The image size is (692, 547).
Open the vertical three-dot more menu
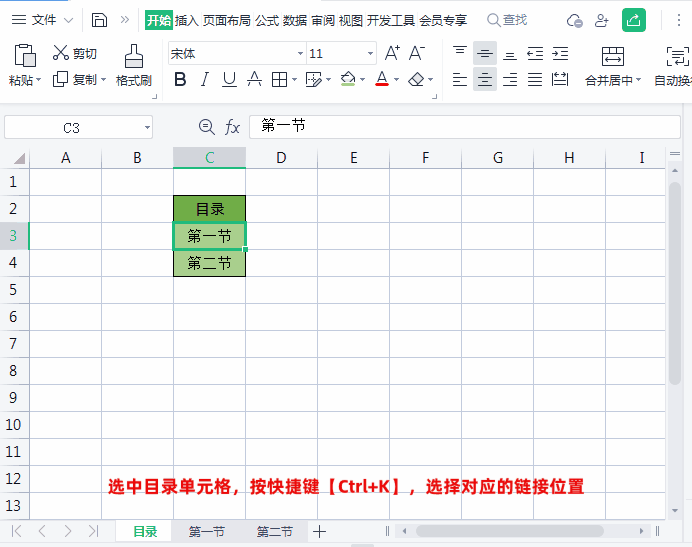[x=679, y=20]
